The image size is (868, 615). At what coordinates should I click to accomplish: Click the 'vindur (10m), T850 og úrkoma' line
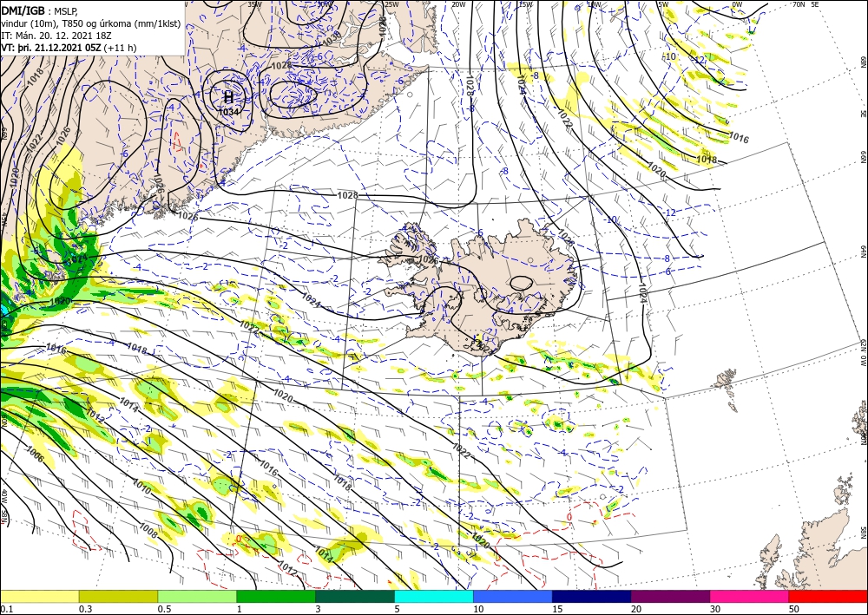point(90,23)
